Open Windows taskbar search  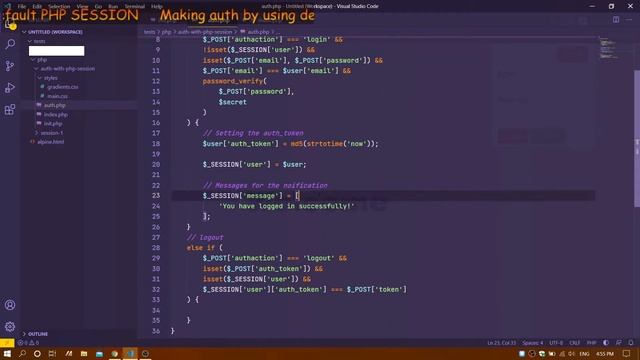pyautogui.click(x=22, y=353)
